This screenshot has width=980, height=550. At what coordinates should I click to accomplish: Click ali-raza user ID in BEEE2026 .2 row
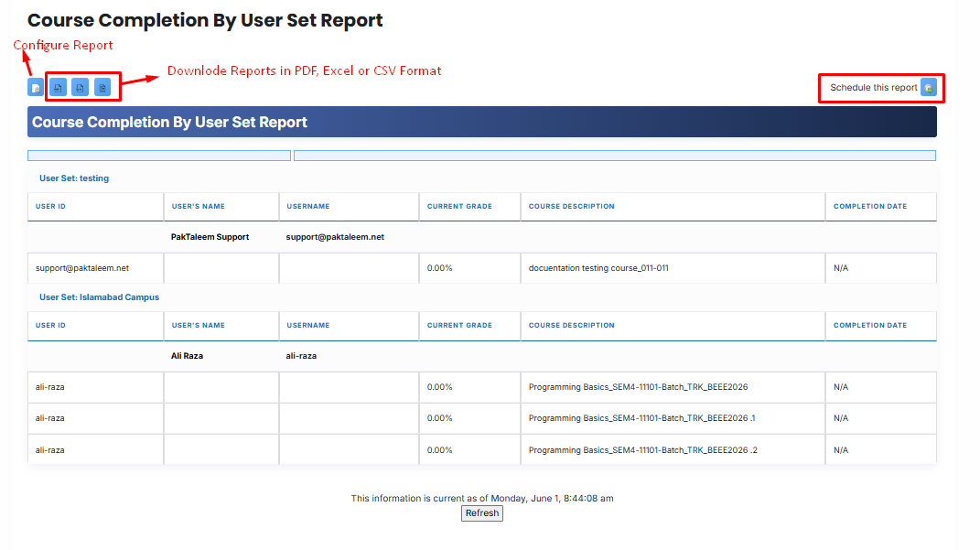point(50,450)
